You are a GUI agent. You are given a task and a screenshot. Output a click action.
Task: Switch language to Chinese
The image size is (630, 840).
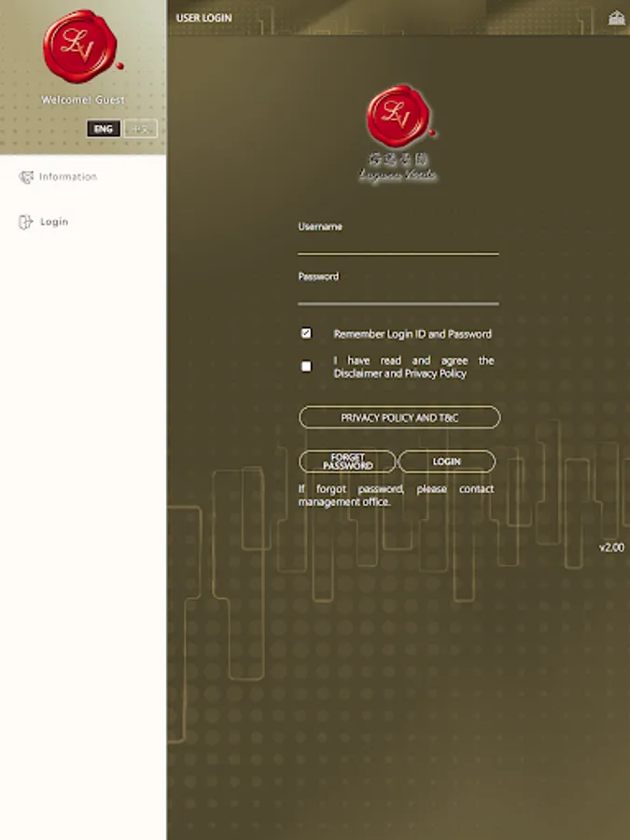[140, 129]
